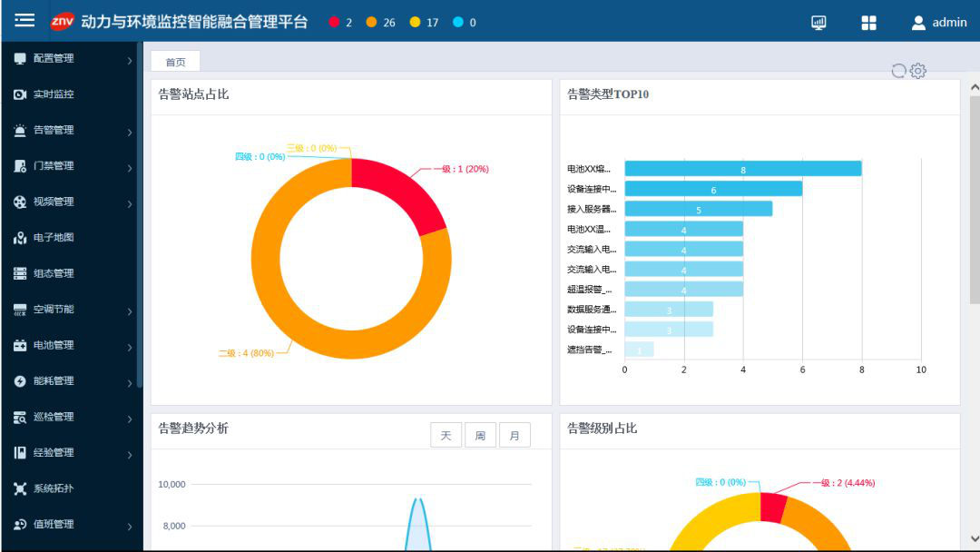Expand the 电池管理 submenu arrow
The width and height of the screenshot is (980, 552).
coord(130,348)
